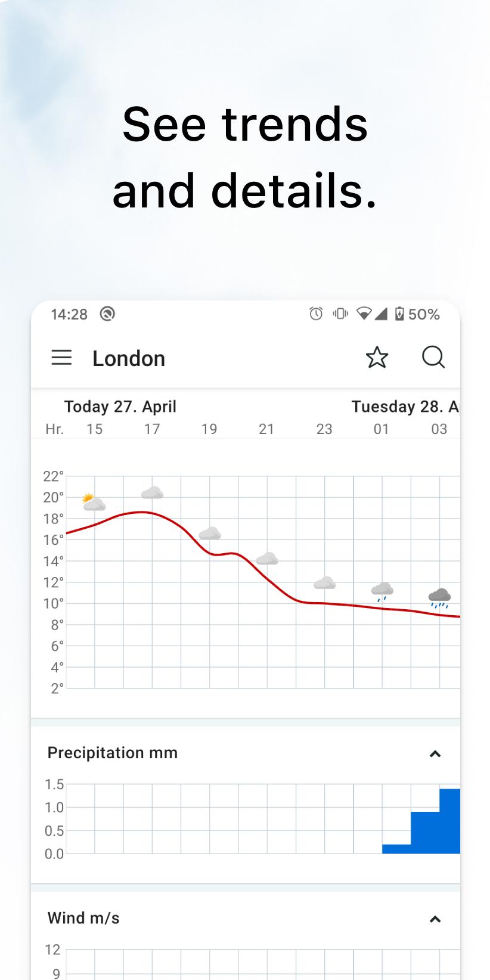Tap the partly sunny icon at hour 15

94,503
